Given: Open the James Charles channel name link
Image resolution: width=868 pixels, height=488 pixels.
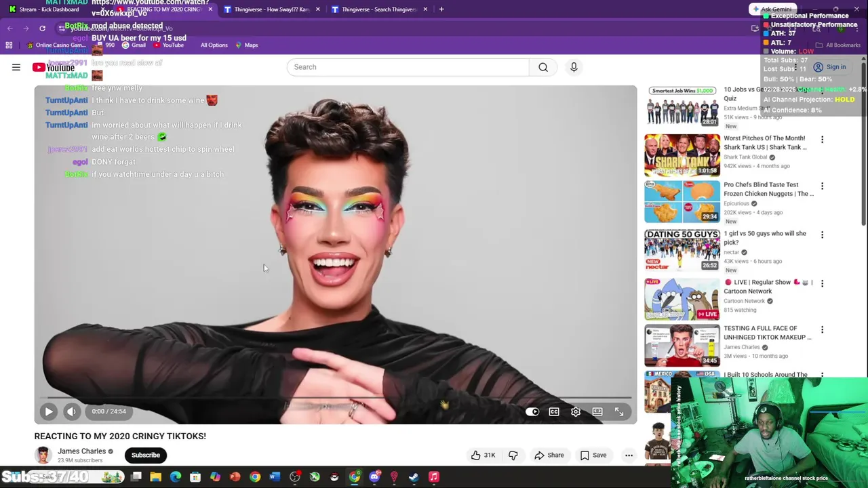Looking at the screenshot, I should (81, 451).
